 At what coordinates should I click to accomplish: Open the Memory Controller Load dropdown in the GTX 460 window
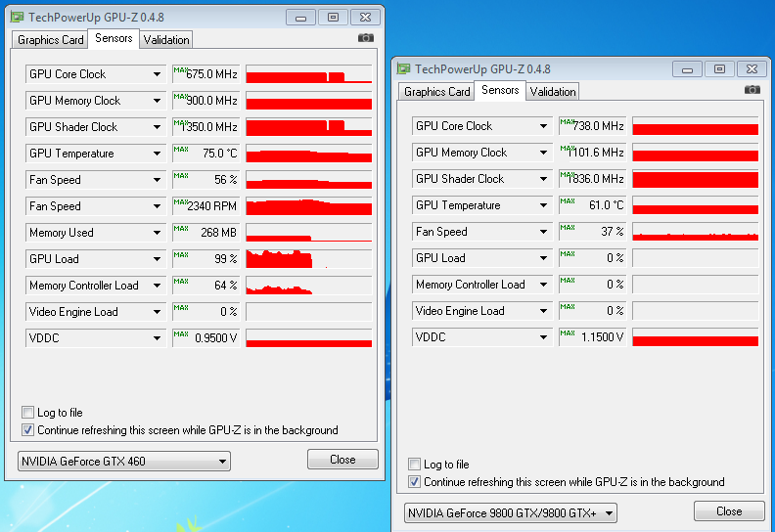pyautogui.click(x=95, y=286)
